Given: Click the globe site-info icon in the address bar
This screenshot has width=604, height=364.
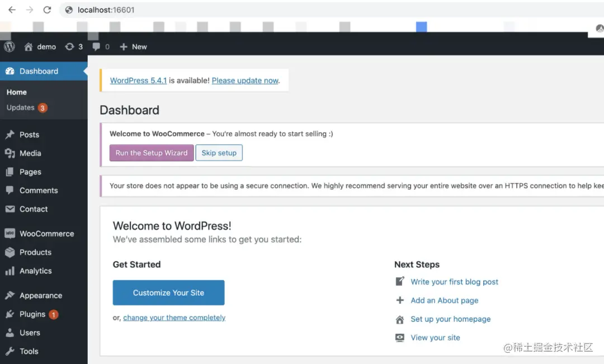Looking at the screenshot, I should click(x=69, y=10).
